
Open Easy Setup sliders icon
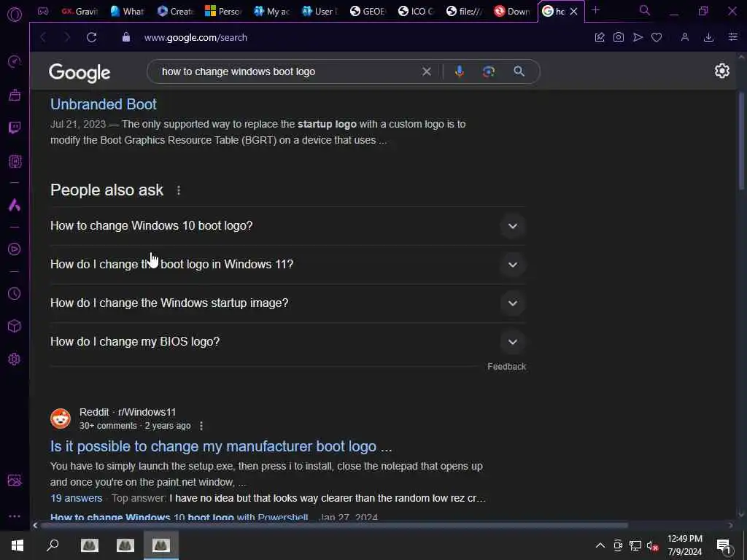click(732, 37)
